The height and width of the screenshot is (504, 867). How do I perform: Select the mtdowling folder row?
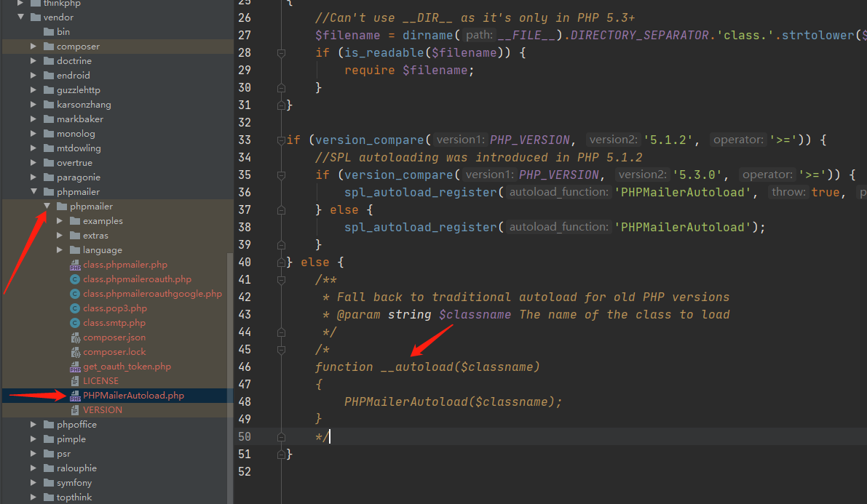[118, 148]
